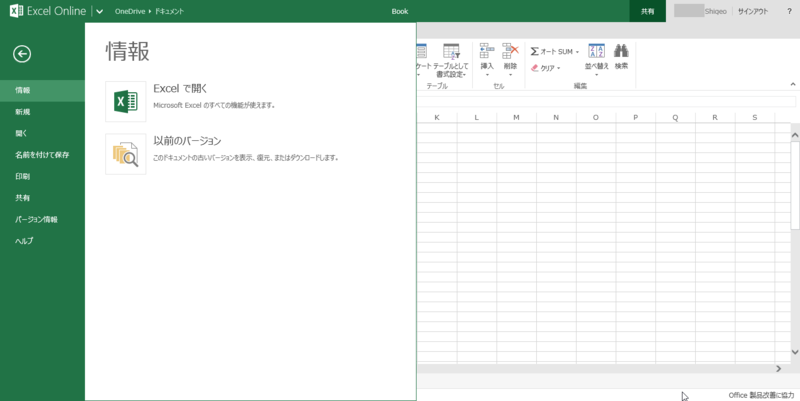The width and height of the screenshot is (800, 401).
Task: Open the help question mark icon
Action: click(789, 11)
